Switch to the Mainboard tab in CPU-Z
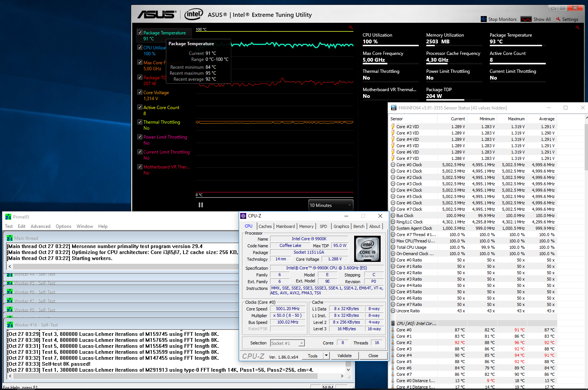Image resolution: width=588 pixels, height=390 pixels. (285, 226)
